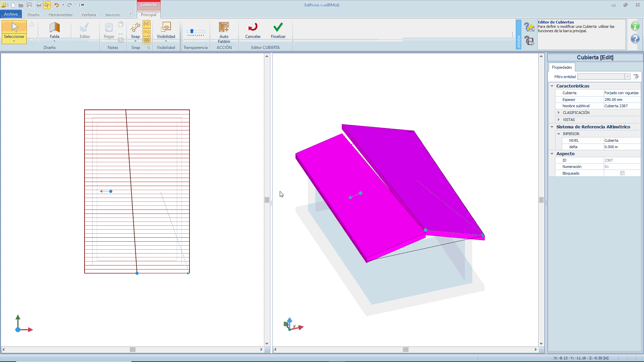Open the Herramientas menu
Viewport: 644px width, 362px height.
[60, 15]
